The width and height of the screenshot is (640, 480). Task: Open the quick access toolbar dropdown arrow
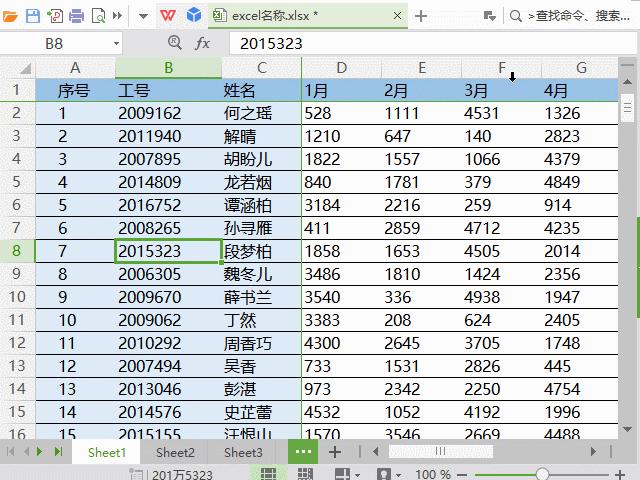[x=143, y=16]
